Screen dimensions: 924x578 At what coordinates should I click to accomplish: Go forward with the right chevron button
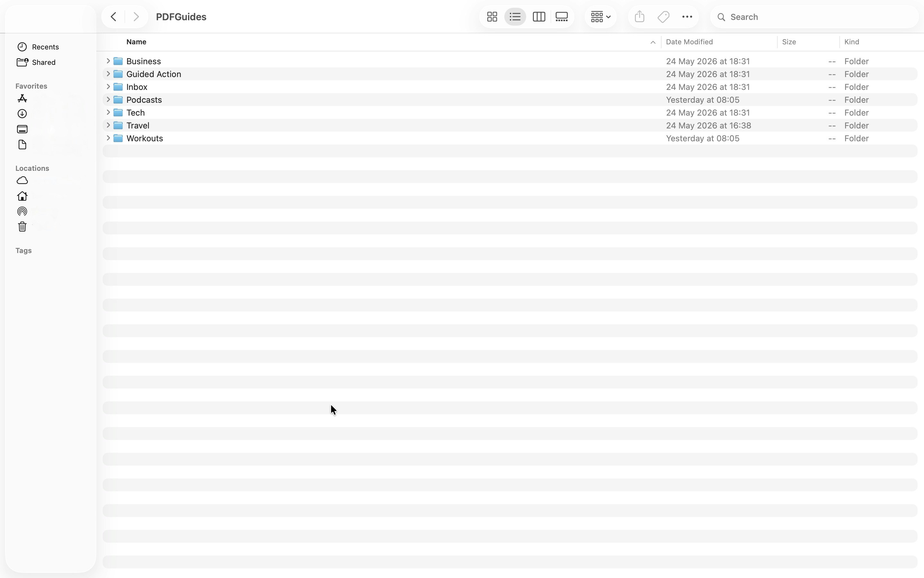[x=136, y=17]
